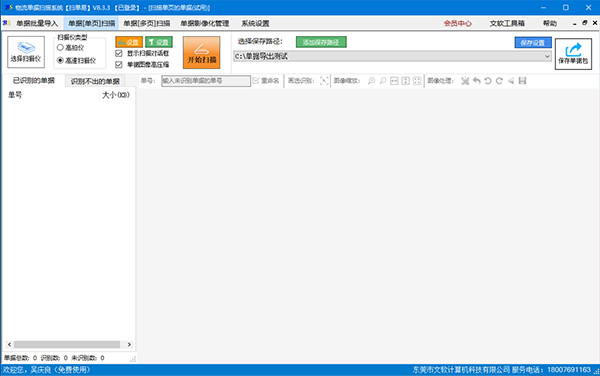
Task: Click the 单据总数 count in status area
Action: tap(20, 358)
